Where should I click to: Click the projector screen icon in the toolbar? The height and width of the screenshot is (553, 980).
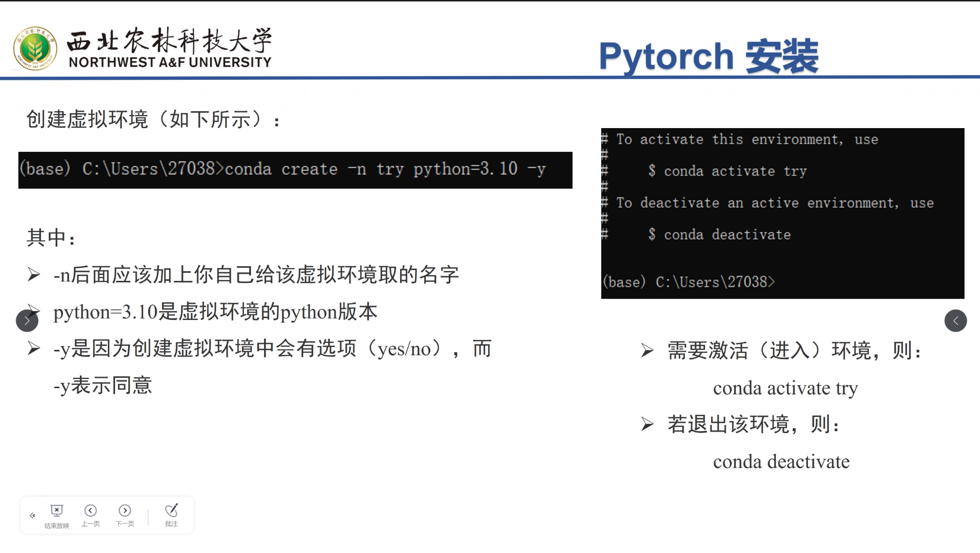click(x=57, y=510)
